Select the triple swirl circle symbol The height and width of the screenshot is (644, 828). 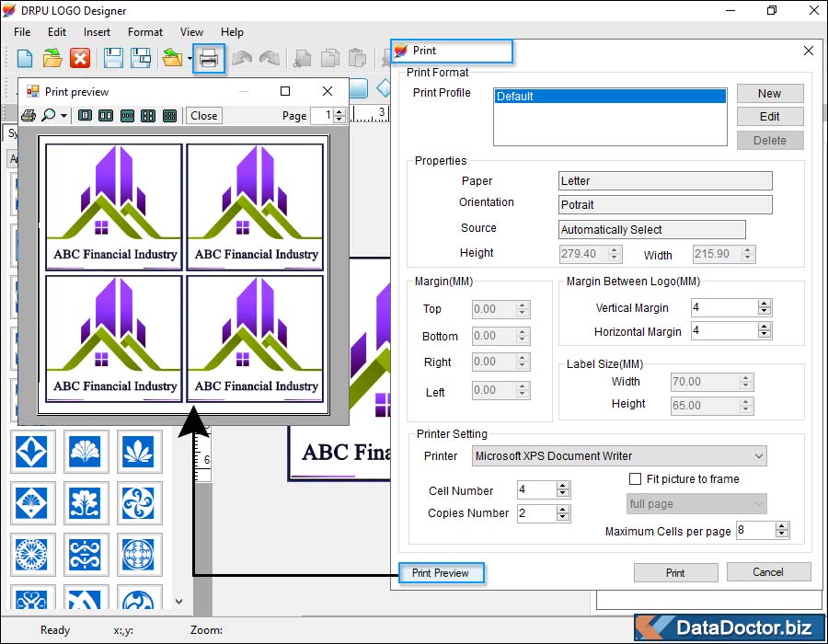point(139,502)
